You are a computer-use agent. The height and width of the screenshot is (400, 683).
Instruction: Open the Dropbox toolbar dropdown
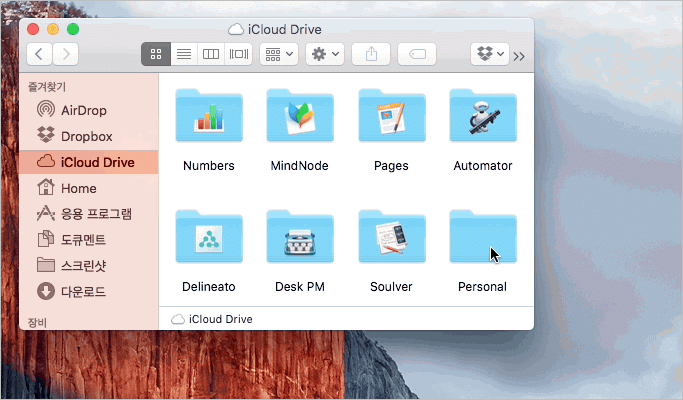click(490, 54)
